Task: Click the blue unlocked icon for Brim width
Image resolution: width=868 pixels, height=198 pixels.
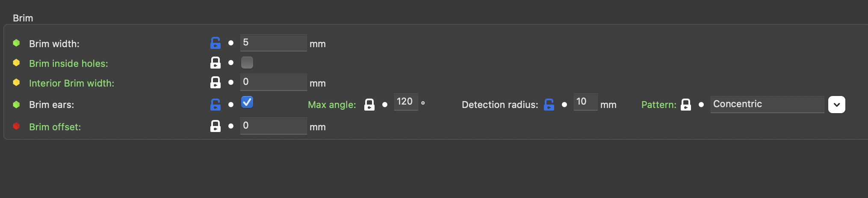Action: (x=216, y=43)
